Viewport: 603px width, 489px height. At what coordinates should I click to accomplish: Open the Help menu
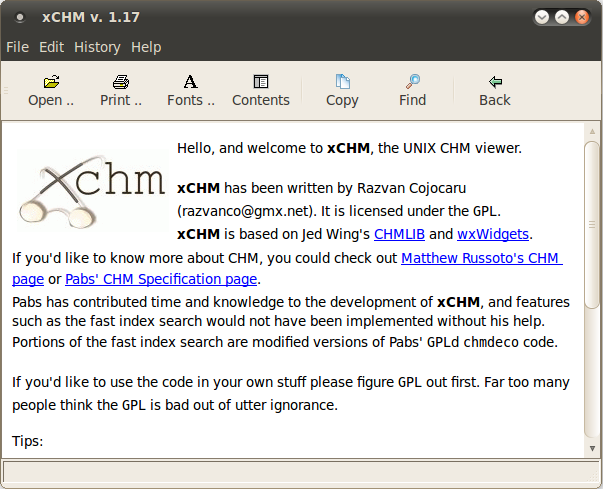tap(146, 47)
